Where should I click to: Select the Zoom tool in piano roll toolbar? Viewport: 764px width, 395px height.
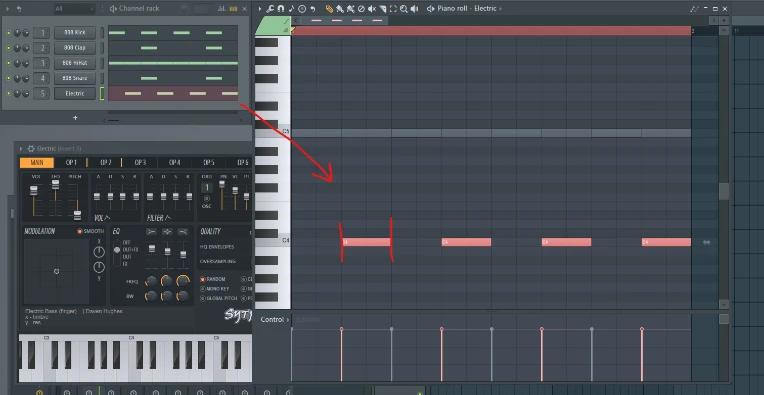click(403, 9)
